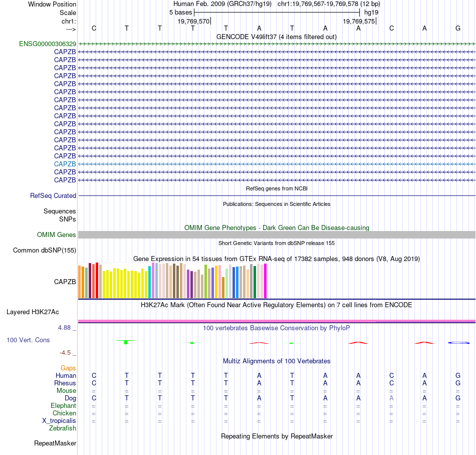Click the 5 bases scale text
The height and width of the screenshot is (455, 476).
180,13
